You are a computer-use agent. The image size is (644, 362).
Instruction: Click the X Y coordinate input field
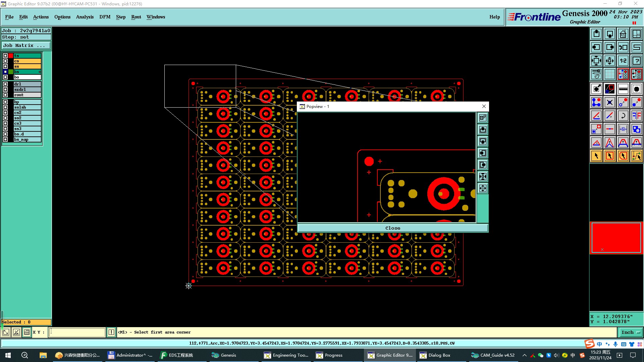pos(77,332)
